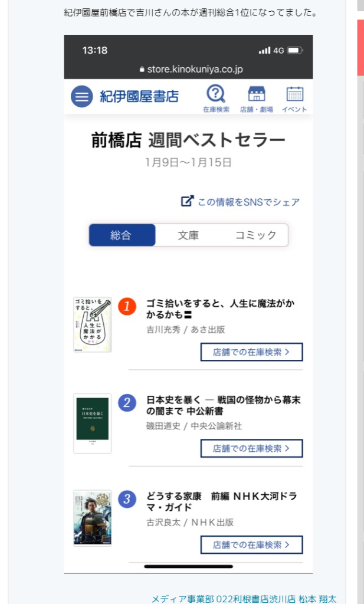Check store stock for ゴミ拾いをすると book

click(251, 352)
